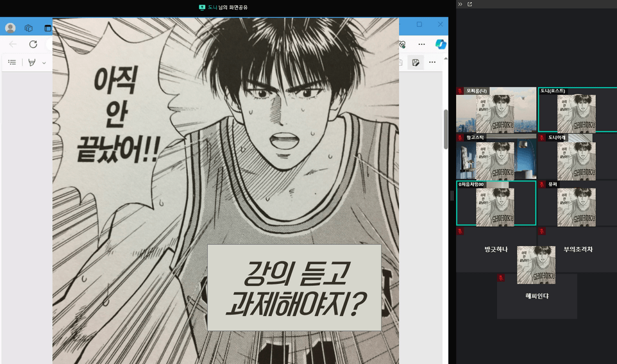Screen dimensions: 617x364
Task: Select the 0처음처럼00 video tile
Action: click(x=496, y=203)
